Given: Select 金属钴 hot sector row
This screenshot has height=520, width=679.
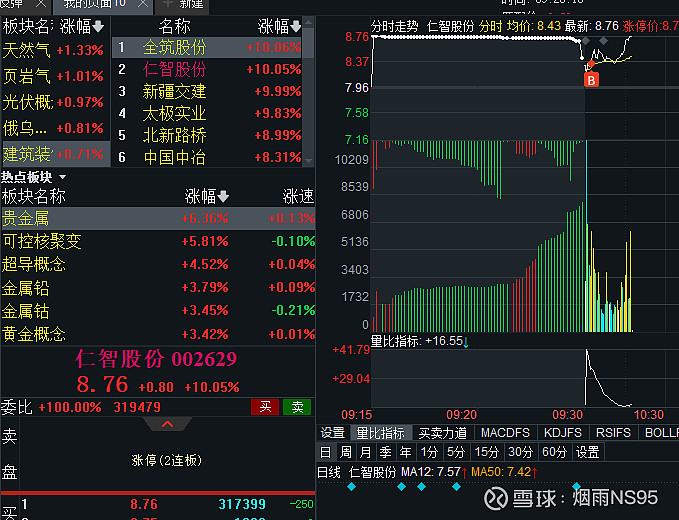Looking at the screenshot, I should [x=158, y=310].
